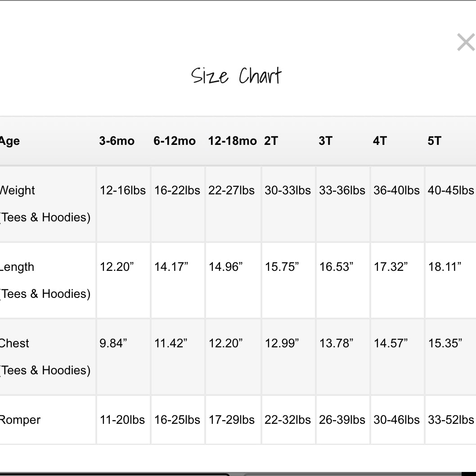Click the 12-16lbs weight cell

[123, 190]
